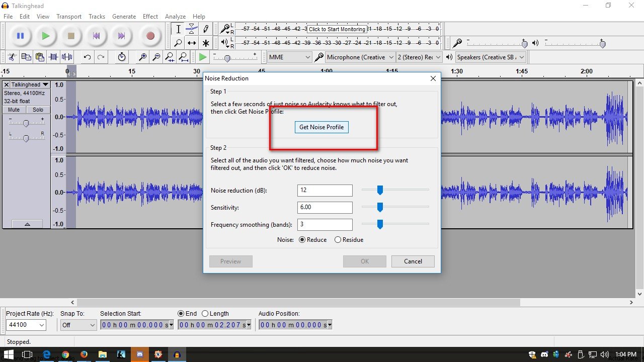Skip to end of the track

click(121, 36)
